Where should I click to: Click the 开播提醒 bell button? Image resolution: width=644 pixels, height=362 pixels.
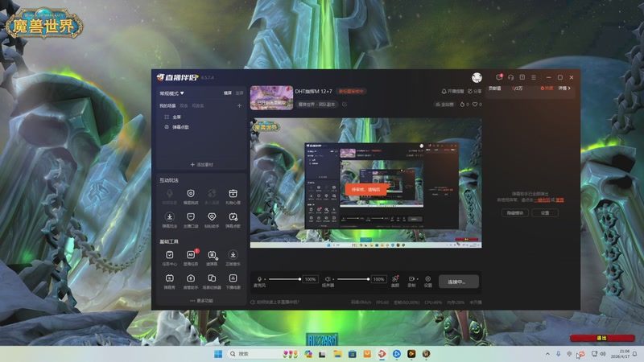pyautogui.click(x=452, y=91)
